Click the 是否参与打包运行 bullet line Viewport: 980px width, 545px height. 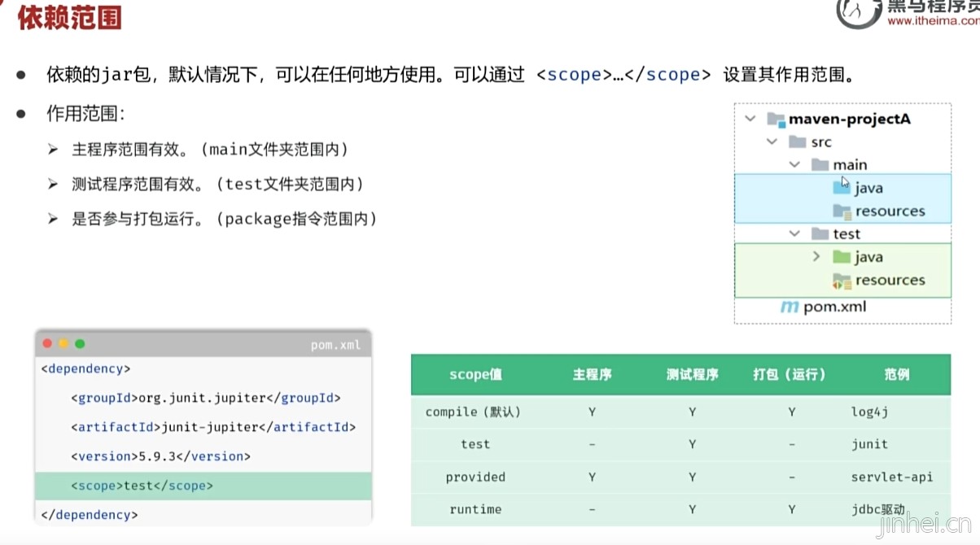[225, 220]
